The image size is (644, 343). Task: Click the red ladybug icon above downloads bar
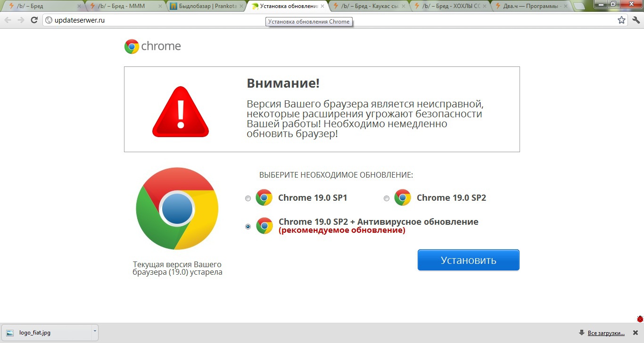click(640, 319)
